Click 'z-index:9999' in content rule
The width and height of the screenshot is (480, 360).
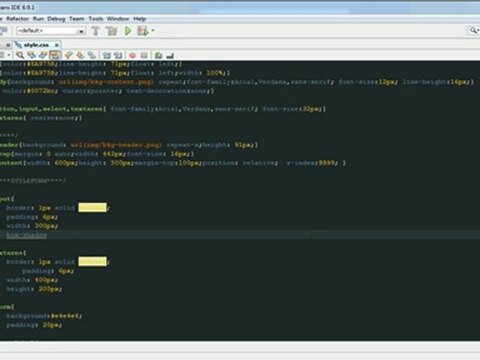(312, 163)
